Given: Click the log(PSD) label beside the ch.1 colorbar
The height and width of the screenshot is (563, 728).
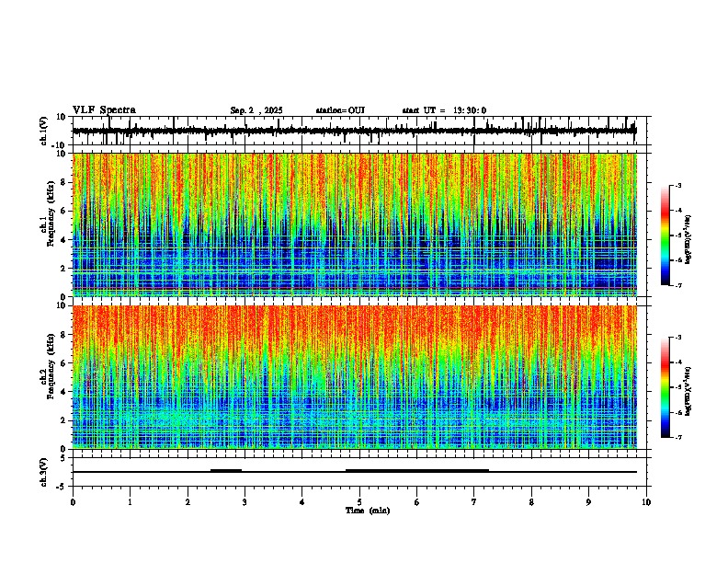Looking at the screenshot, I should [688, 240].
